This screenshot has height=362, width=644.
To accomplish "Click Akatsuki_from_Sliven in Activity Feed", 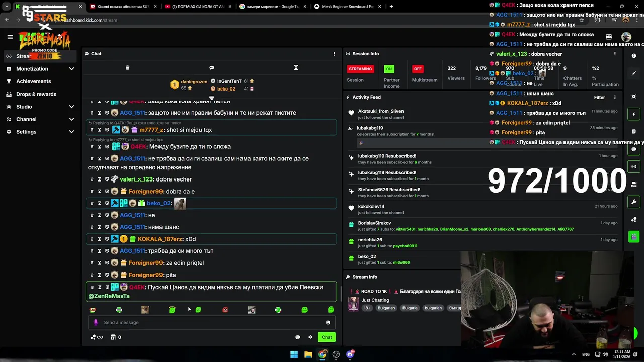I will pyautogui.click(x=381, y=111).
